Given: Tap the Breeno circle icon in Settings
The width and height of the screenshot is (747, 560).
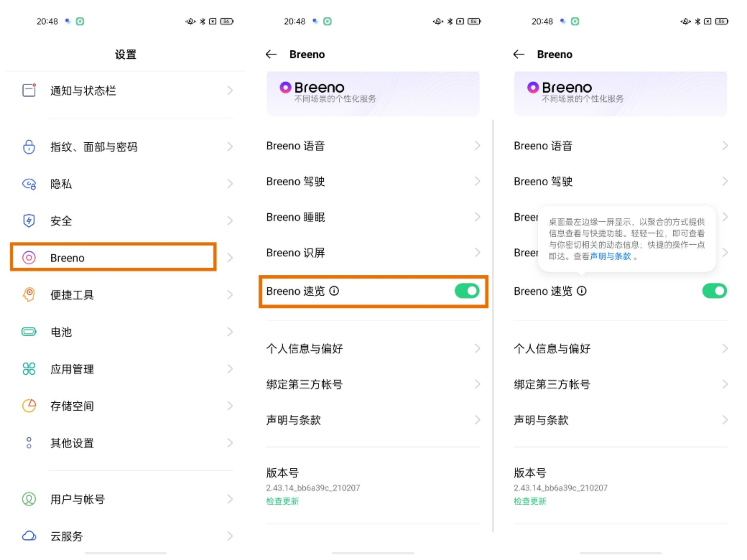Looking at the screenshot, I should click(x=29, y=258).
